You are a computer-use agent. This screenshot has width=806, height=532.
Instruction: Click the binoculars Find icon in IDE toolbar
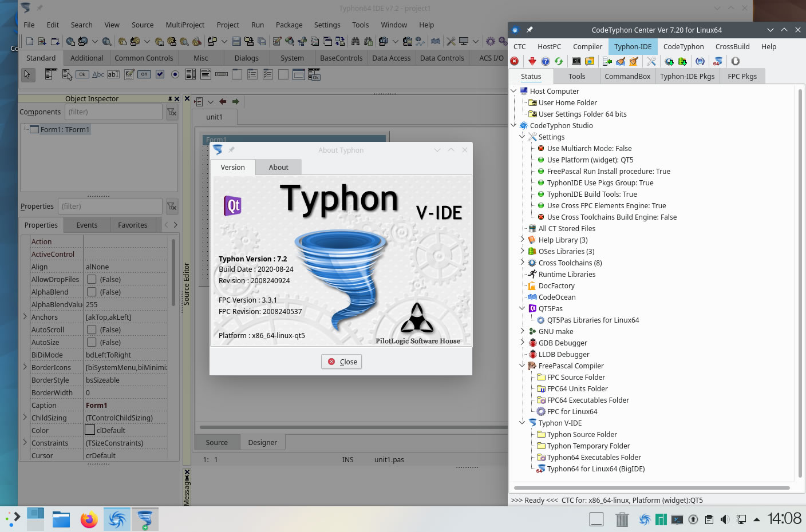click(x=355, y=41)
